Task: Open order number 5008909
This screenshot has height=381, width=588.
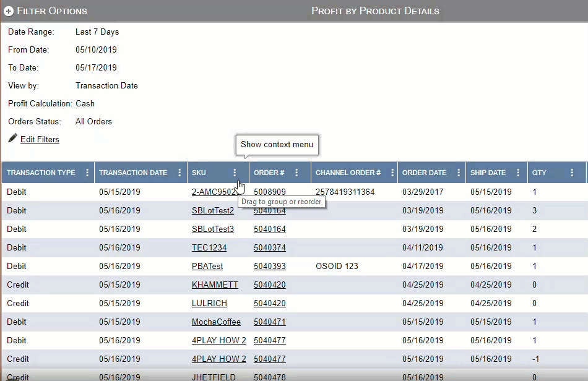Action: click(269, 192)
